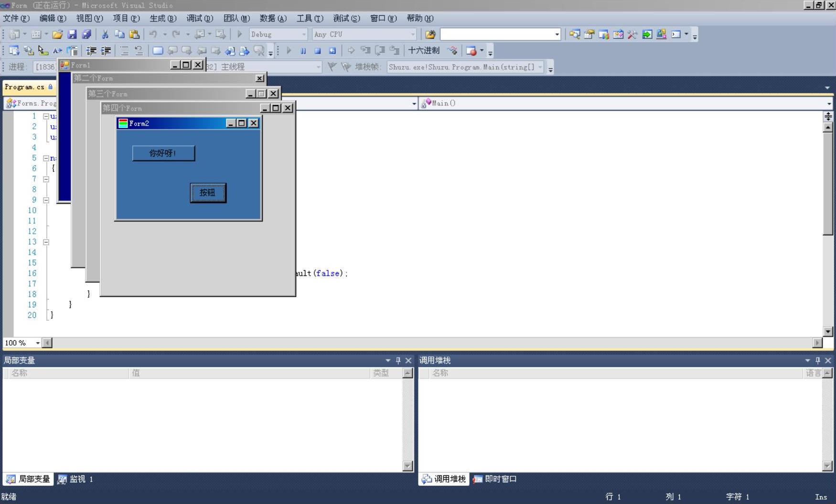
Task: Stop debugging with the square icon
Action: coord(318,51)
